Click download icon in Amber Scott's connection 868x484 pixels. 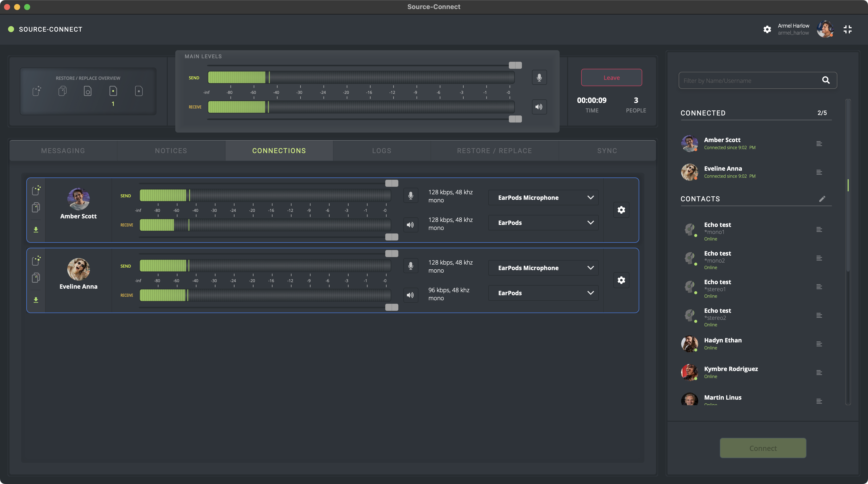tap(36, 230)
